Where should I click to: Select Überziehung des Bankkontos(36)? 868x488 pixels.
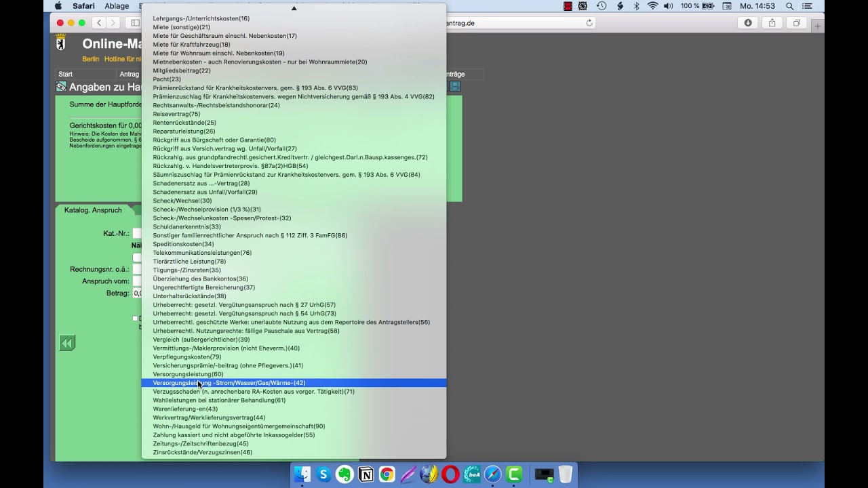click(294, 279)
